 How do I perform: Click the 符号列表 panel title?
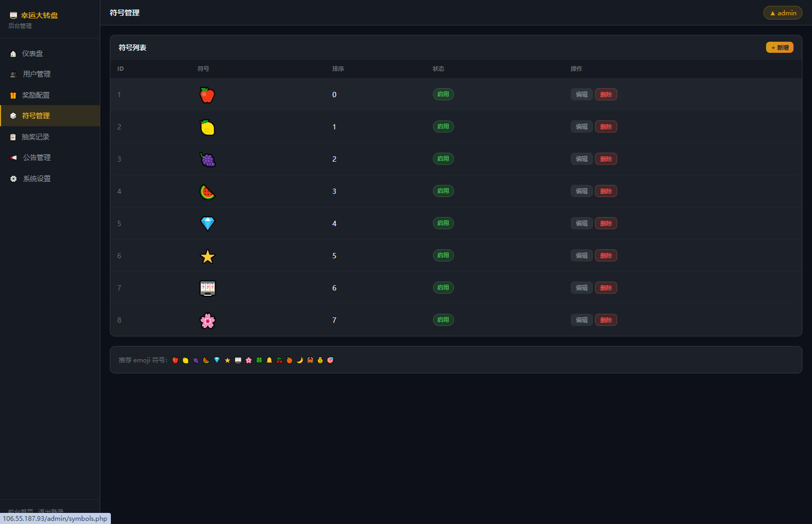pos(133,48)
